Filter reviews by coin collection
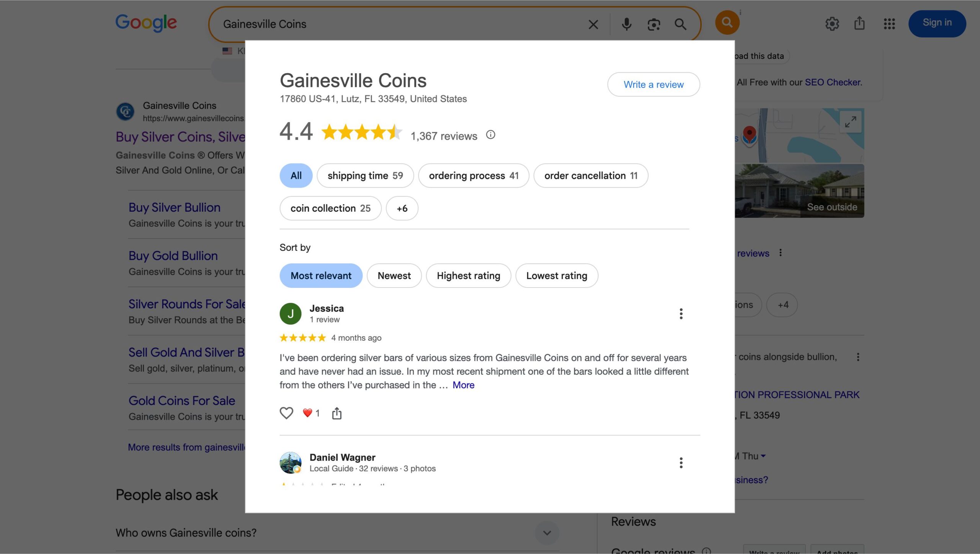980x554 pixels. click(330, 208)
